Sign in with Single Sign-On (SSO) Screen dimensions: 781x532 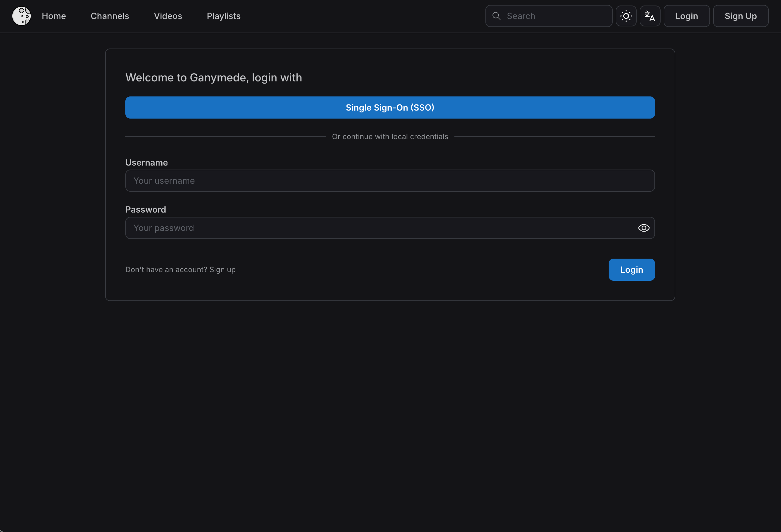pyautogui.click(x=390, y=108)
